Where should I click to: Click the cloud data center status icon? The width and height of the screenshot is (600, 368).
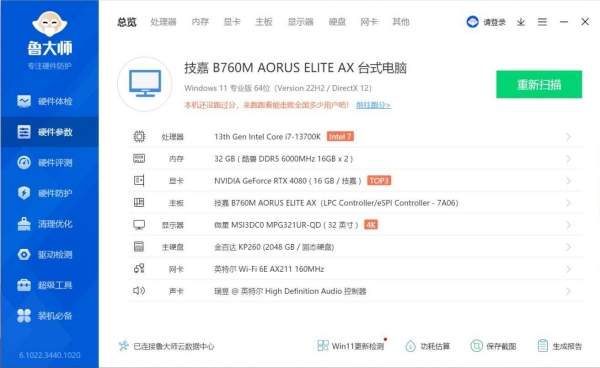point(123,346)
